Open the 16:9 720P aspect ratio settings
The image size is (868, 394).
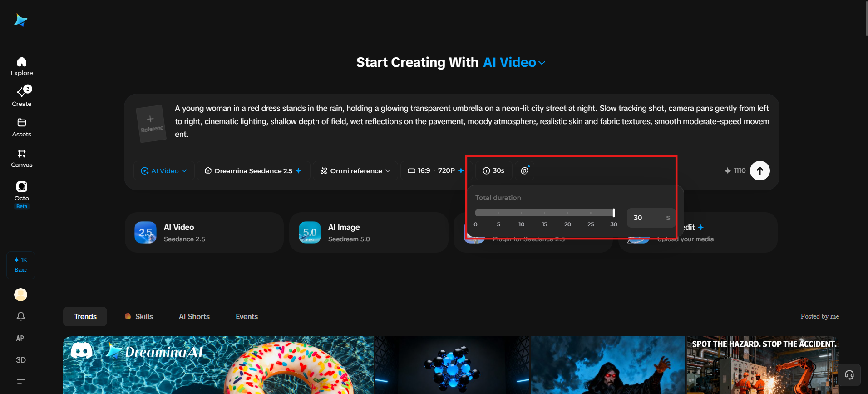[435, 171]
